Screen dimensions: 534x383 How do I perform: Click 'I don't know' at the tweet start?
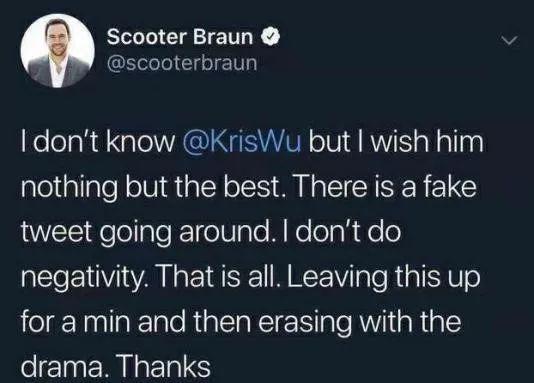(x=98, y=142)
